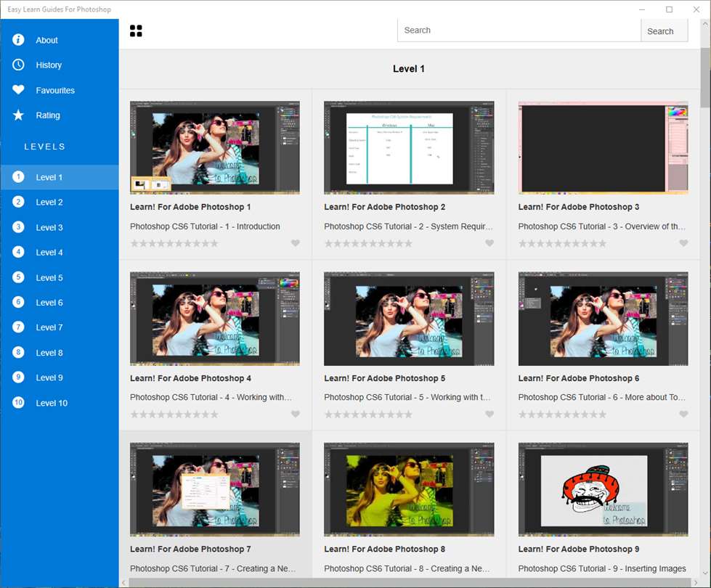Image resolution: width=711 pixels, height=588 pixels.
Task: Rate Photoshop 1 tutorial with the stars
Action: point(174,243)
